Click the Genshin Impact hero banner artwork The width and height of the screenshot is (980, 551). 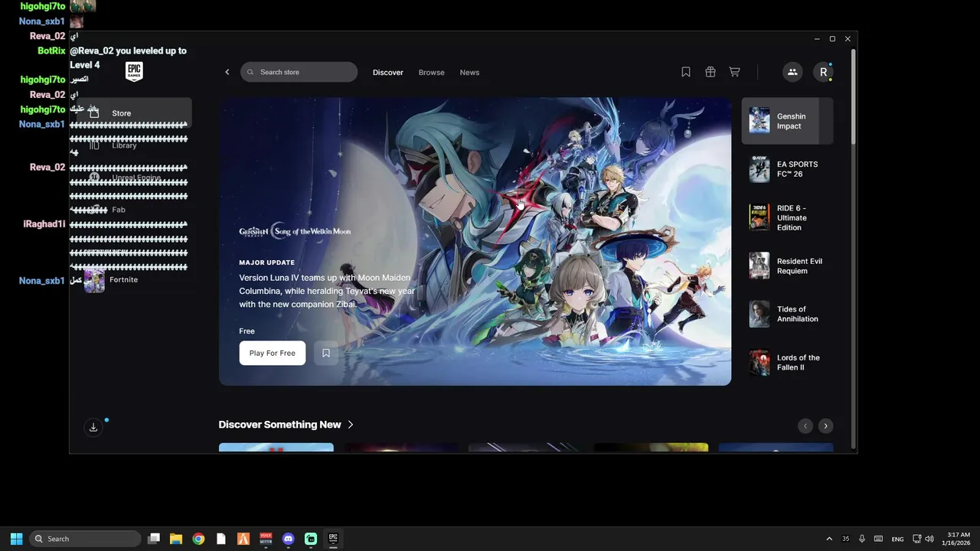point(475,241)
